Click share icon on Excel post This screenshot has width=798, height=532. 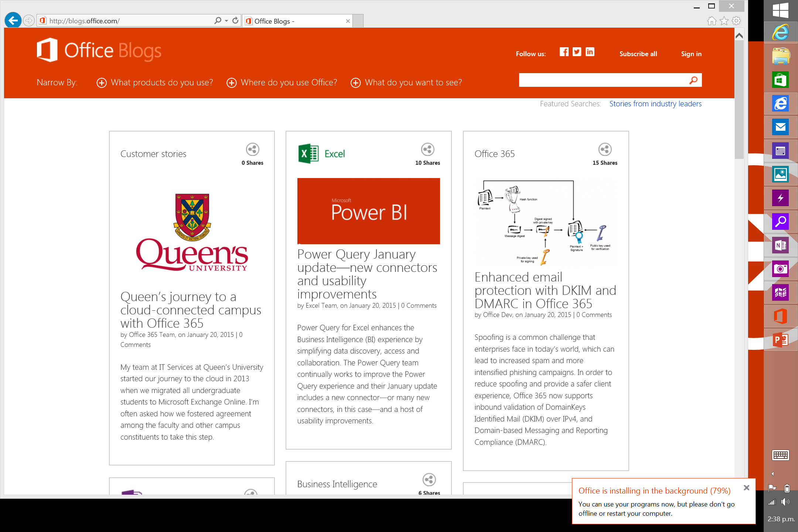point(427,150)
